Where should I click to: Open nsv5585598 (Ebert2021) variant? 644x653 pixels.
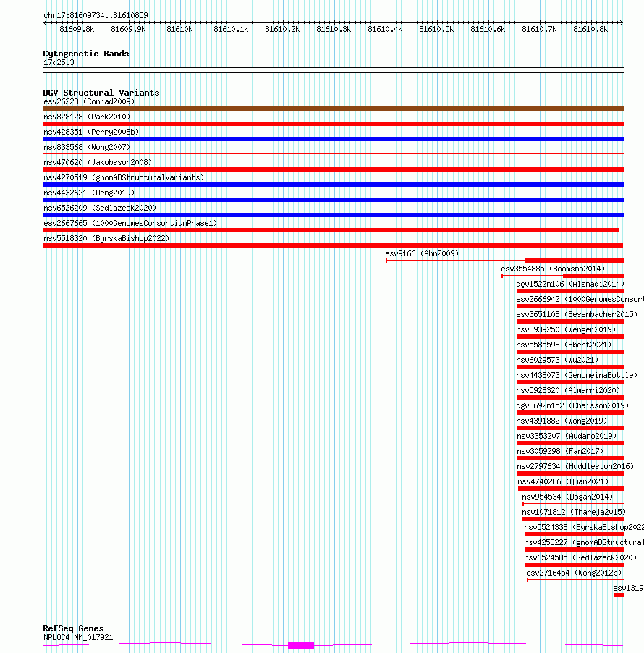(x=564, y=345)
